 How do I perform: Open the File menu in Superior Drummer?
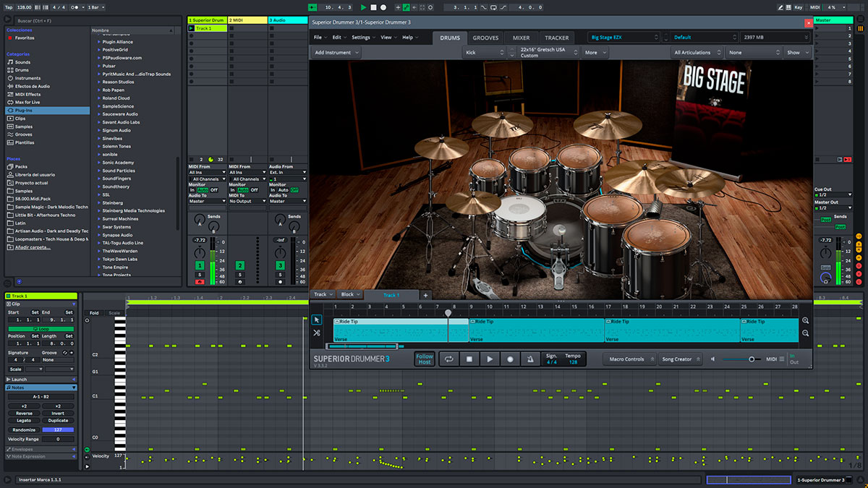319,38
